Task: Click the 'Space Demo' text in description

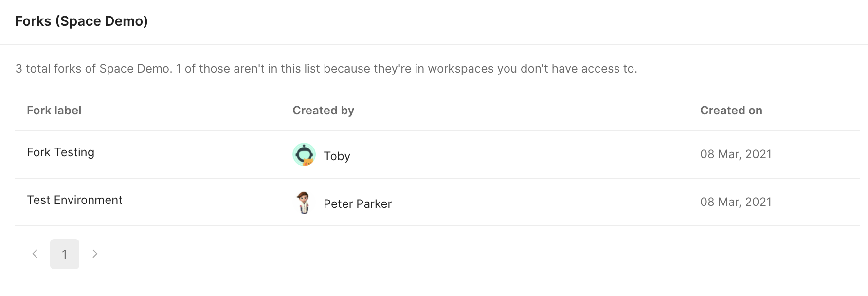Action: click(135, 69)
